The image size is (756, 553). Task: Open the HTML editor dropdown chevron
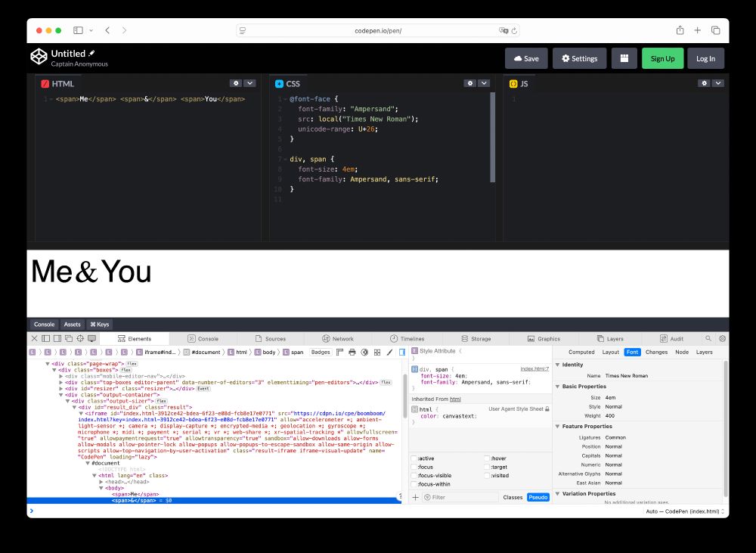(x=249, y=83)
